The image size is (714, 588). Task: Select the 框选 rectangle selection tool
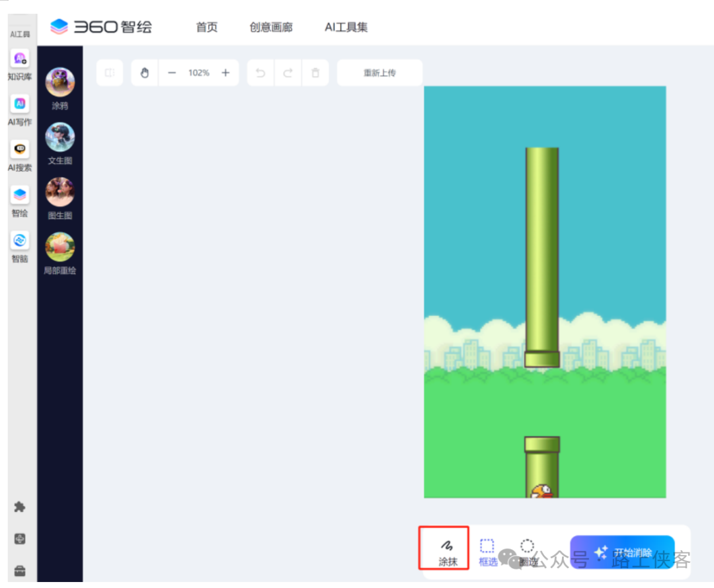pos(487,552)
